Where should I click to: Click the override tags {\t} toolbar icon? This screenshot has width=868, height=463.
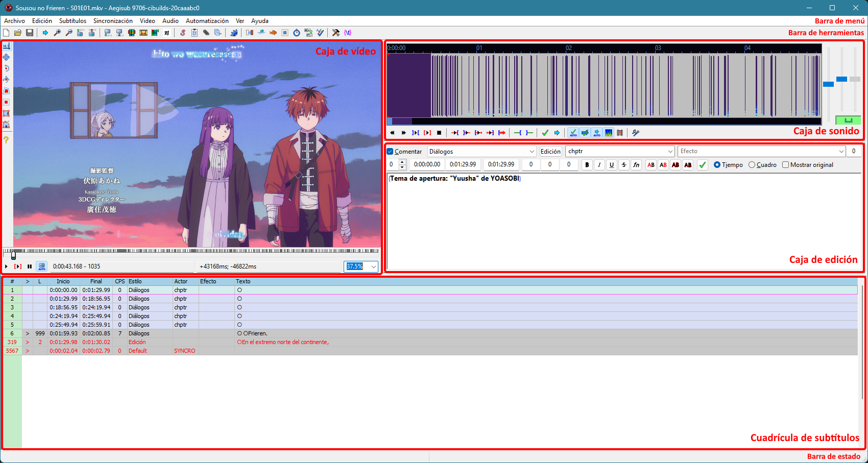[x=348, y=33]
